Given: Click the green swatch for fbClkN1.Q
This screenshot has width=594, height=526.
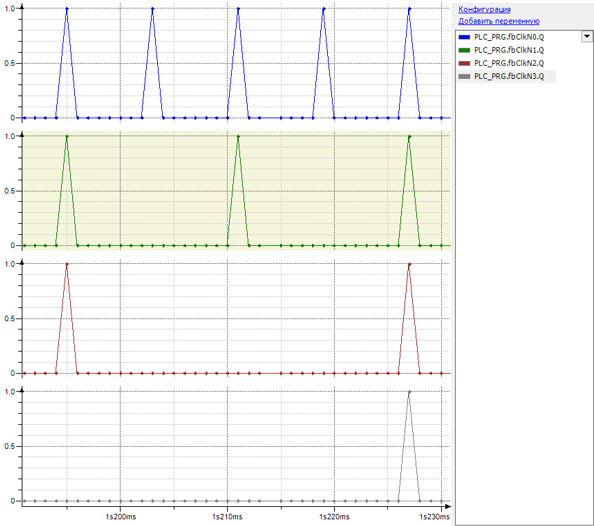Looking at the screenshot, I should (464, 50).
